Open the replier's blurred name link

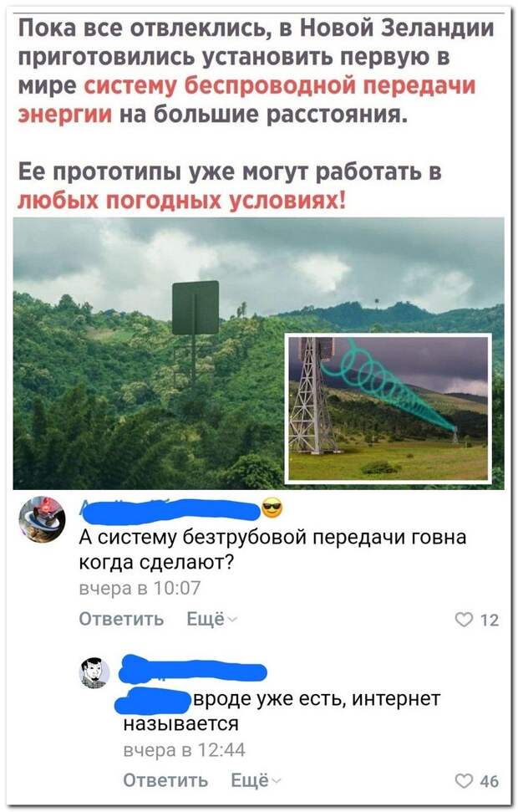(x=192, y=670)
